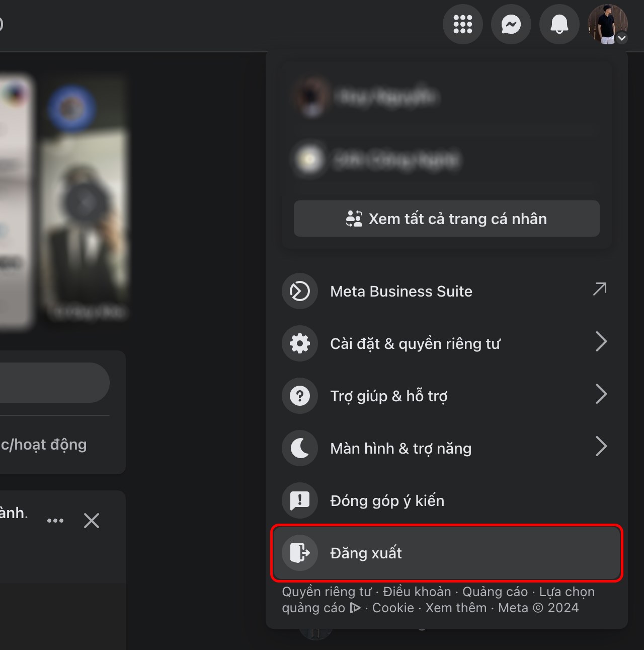Open Meta Business Suite
The image size is (644, 650).
click(x=447, y=291)
